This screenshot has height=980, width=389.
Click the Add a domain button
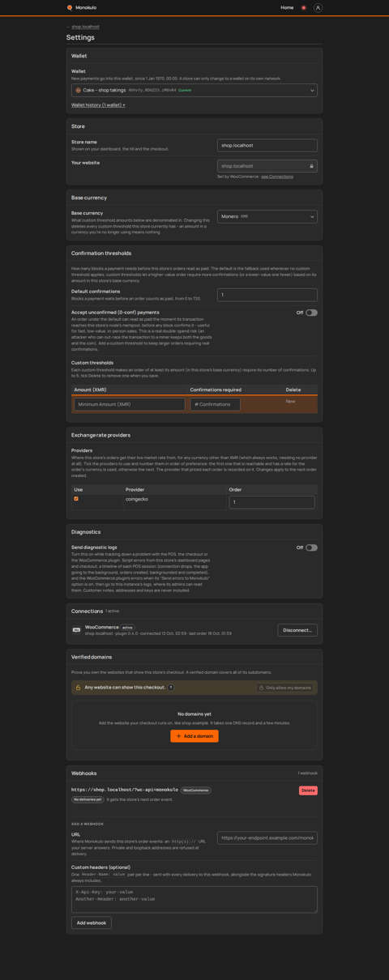pos(194,736)
